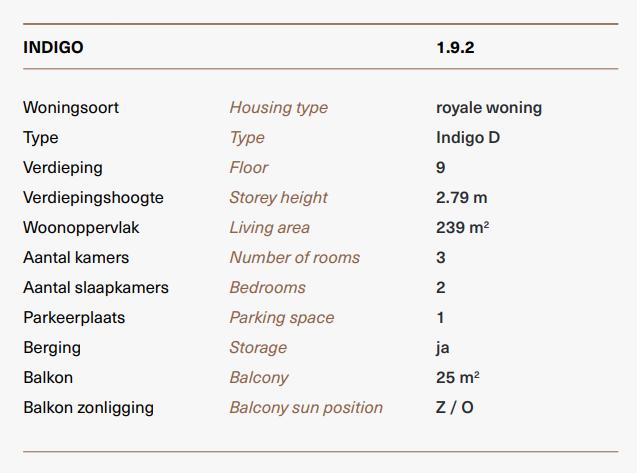Click the 'Aantal slaapkamers' label
The width and height of the screenshot is (637, 473).
96,288
